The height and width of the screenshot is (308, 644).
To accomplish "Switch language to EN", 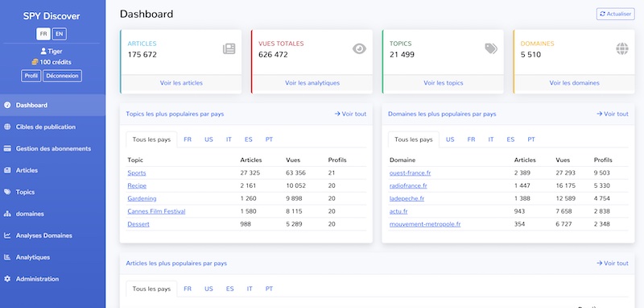I will 59,34.
